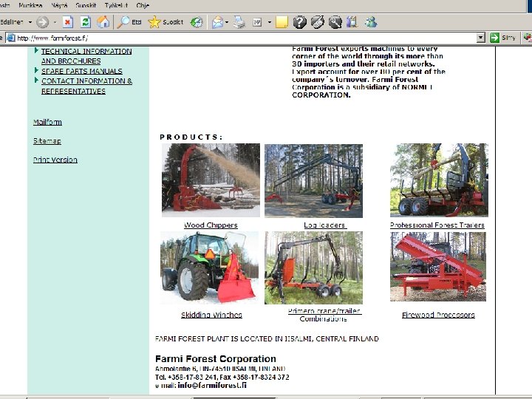
Task: Open the Mailform link
Action: click(x=47, y=122)
